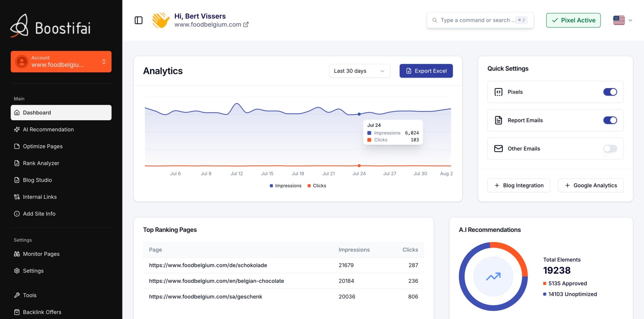644x319 pixels.
Task: Select the Internal Links icon
Action: [x=17, y=196]
